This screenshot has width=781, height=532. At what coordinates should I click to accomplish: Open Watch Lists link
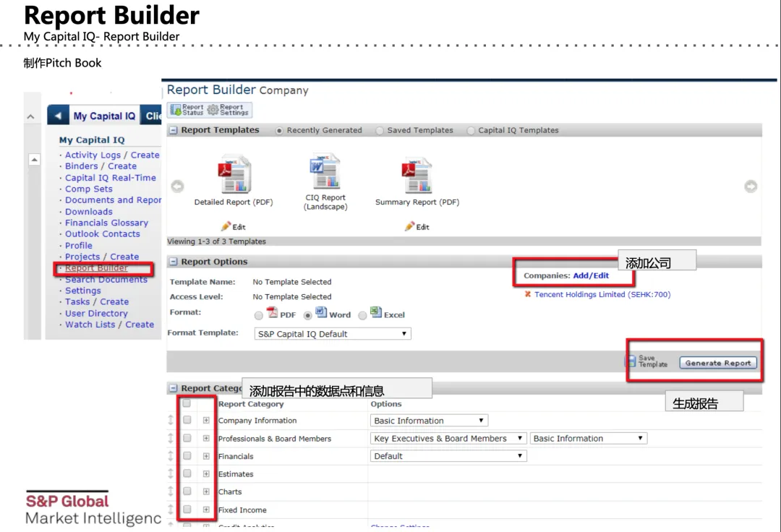pyautogui.click(x=90, y=325)
